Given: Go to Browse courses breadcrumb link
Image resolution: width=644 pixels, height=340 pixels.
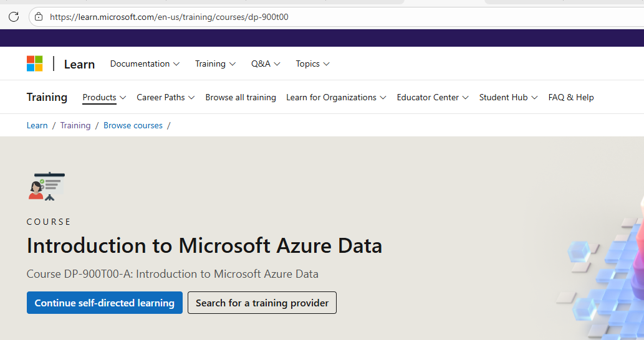Looking at the screenshot, I should pos(133,125).
